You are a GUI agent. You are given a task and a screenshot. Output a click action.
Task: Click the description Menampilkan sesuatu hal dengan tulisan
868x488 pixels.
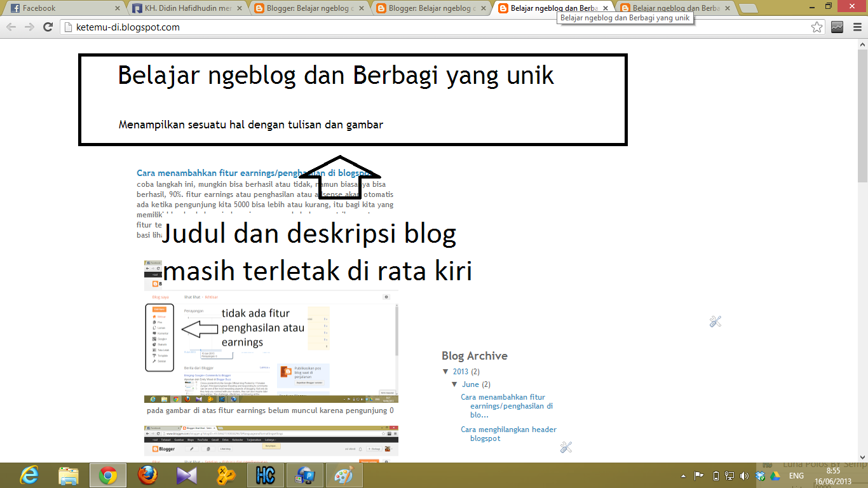tap(250, 125)
